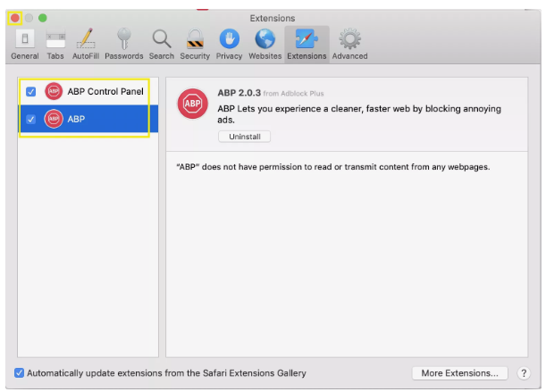This screenshot has height=392, width=546.
Task: Select the highlighted ABP row label
Action: [76, 119]
